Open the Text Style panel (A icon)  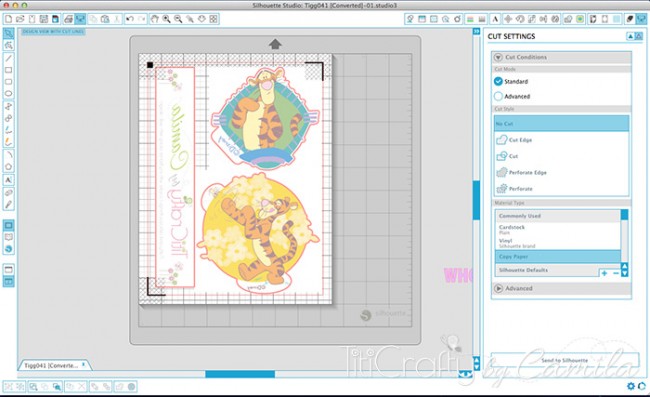495,19
